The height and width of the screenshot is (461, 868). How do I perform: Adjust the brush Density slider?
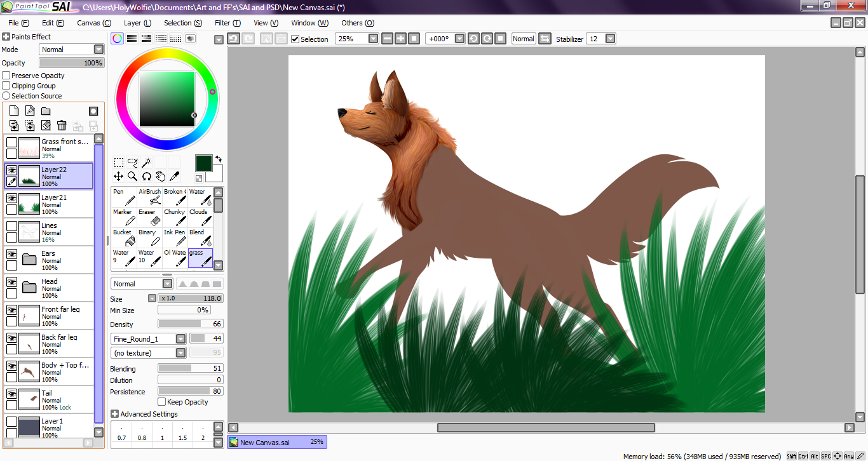coord(190,324)
